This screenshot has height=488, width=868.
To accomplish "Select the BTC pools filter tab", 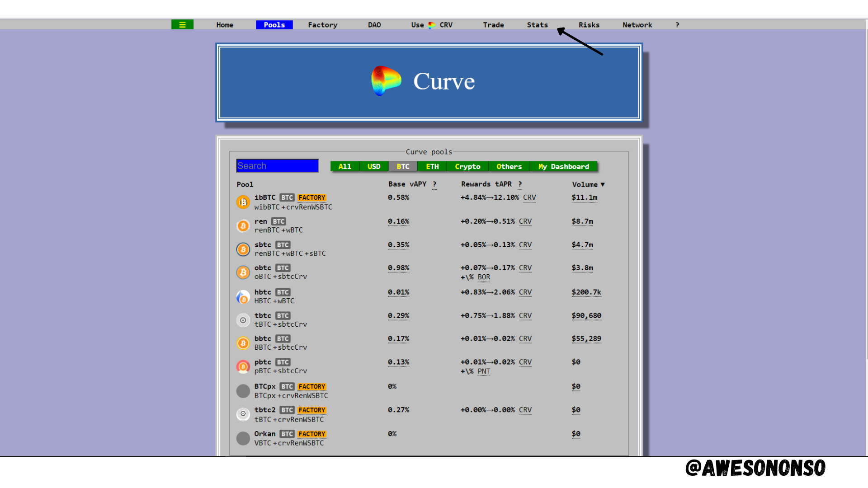I will pos(403,167).
